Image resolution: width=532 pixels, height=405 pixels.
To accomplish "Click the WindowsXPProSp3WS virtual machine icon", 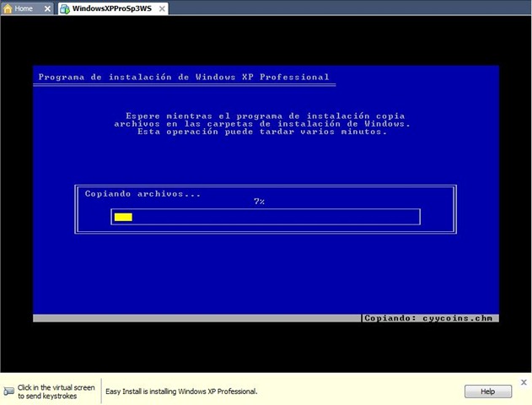I will [x=65, y=8].
